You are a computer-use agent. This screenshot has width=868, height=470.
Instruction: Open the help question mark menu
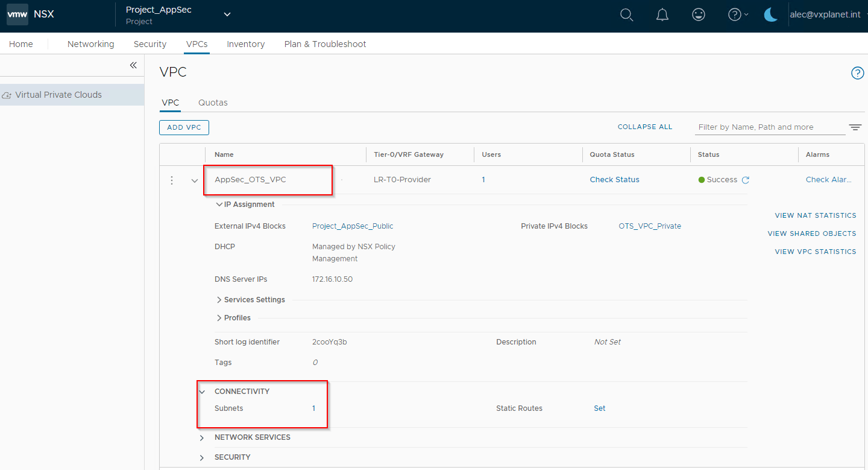(738, 15)
